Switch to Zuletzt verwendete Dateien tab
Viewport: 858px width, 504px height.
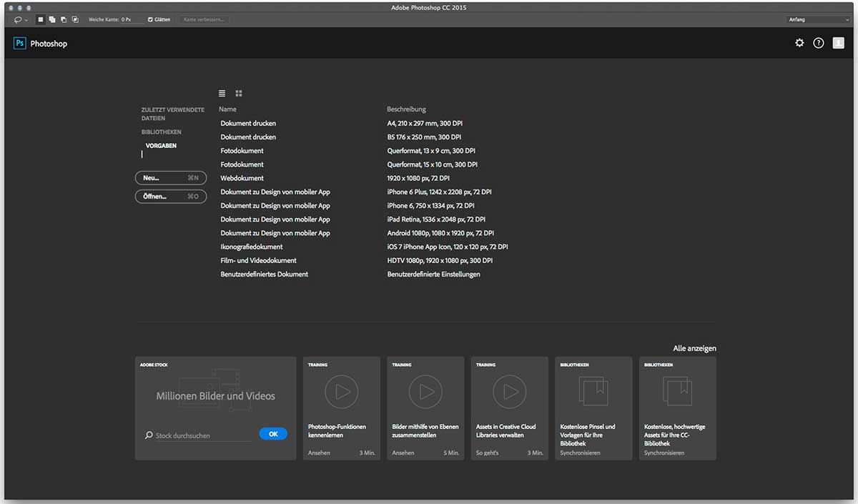point(172,114)
